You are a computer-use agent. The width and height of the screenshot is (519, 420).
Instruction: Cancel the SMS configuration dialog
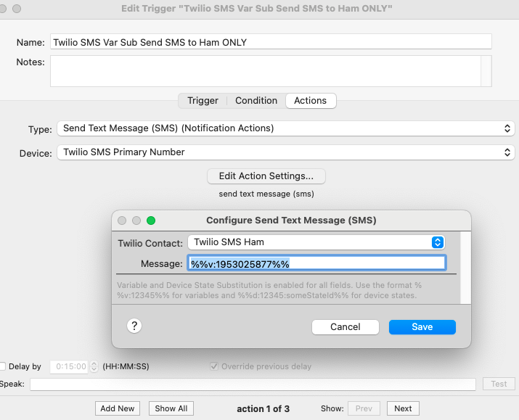coord(346,327)
